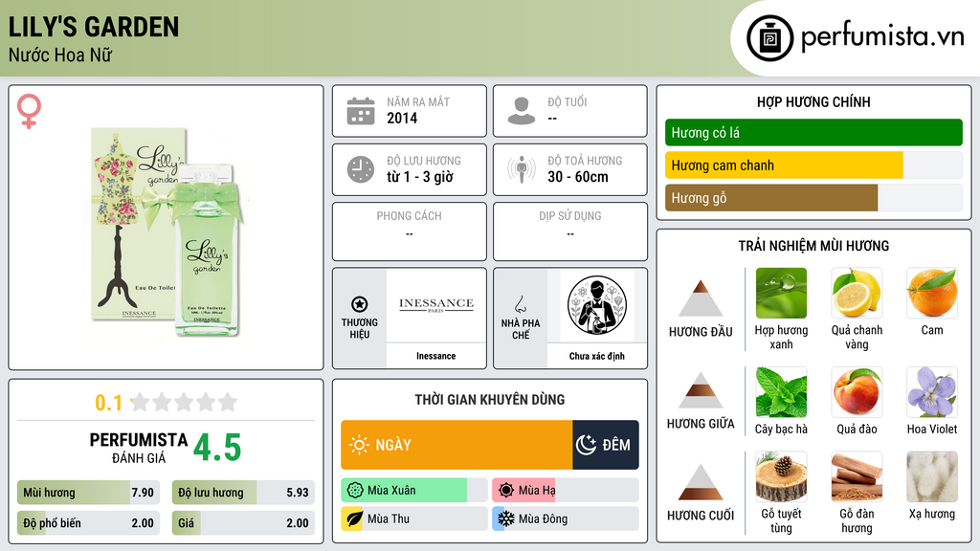Click the nose icon above Nhà pha chế

tap(520, 304)
